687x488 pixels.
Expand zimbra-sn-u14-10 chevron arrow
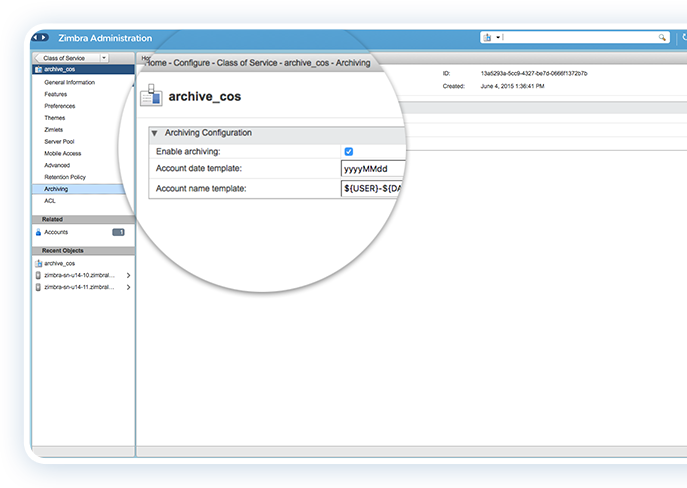coord(128,275)
